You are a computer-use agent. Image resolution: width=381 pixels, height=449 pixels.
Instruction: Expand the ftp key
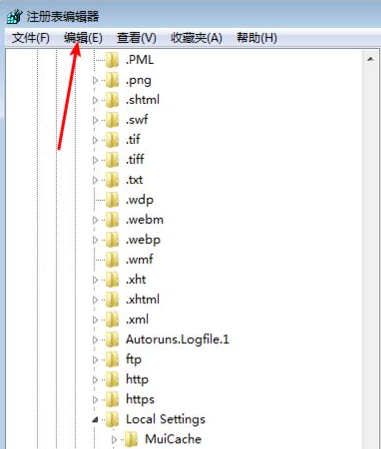[95, 360]
